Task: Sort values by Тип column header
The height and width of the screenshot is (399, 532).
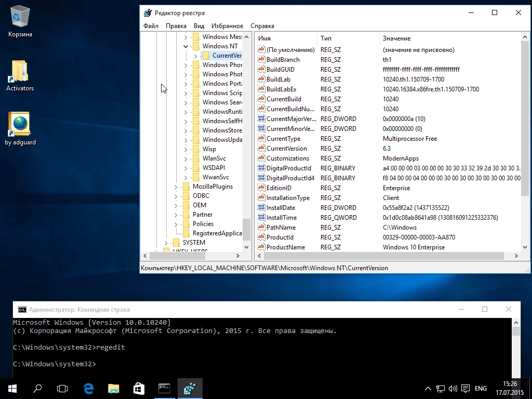Action: (x=348, y=38)
